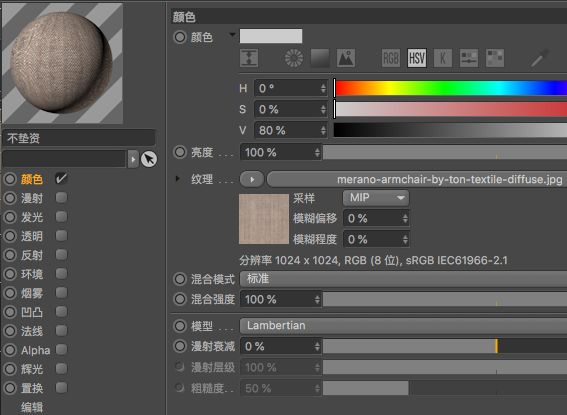The image size is (567, 415).
Task: Enable the 发光 channel checkbox
Action: 61,217
